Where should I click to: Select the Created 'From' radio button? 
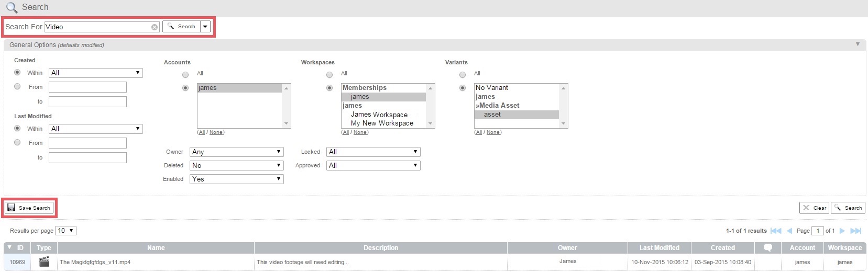point(18,87)
